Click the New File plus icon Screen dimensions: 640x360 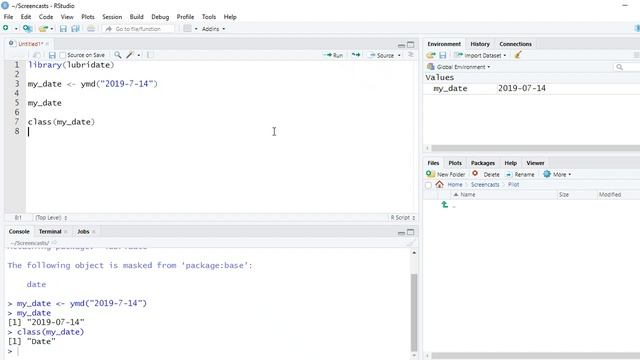pos(6,28)
